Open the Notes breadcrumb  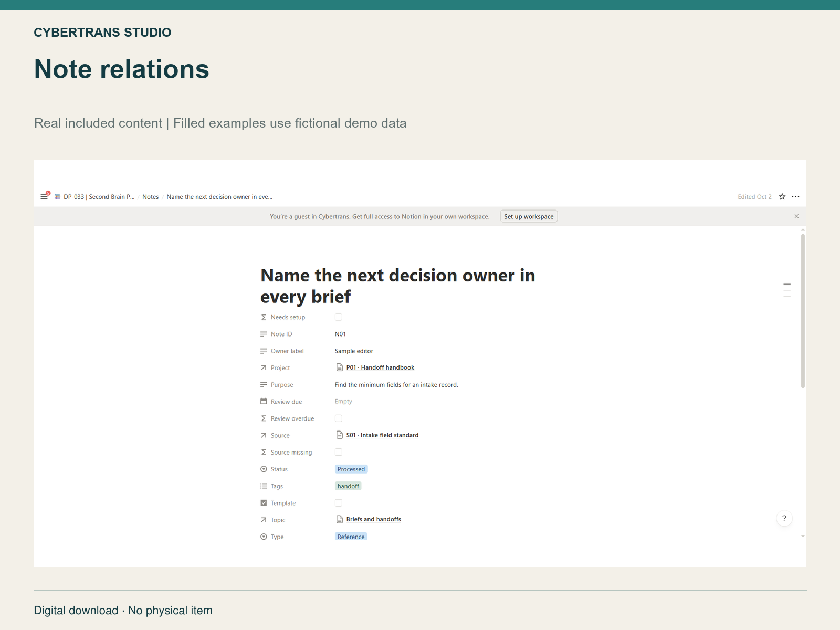pyautogui.click(x=150, y=197)
